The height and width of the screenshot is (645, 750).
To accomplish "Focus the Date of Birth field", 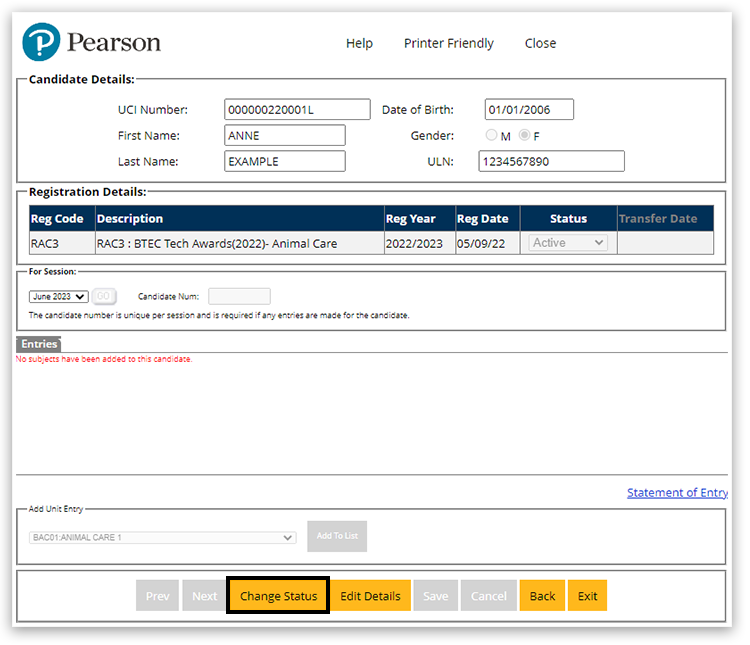I will 528,110.
